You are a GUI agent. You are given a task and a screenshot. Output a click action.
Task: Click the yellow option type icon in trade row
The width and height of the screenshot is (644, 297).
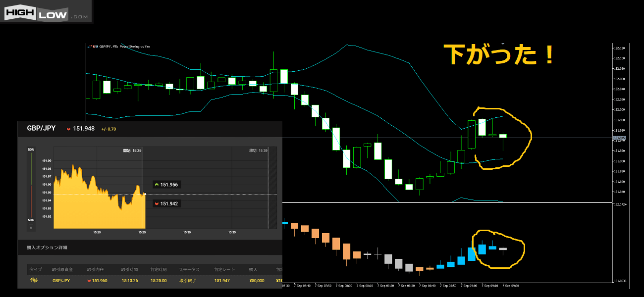click(34, 280)
